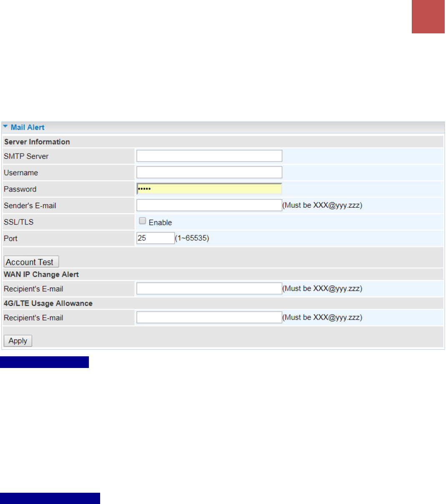Click the Port label
The width and height of the screenshot is (446, 504).
(x=11, y=239)
